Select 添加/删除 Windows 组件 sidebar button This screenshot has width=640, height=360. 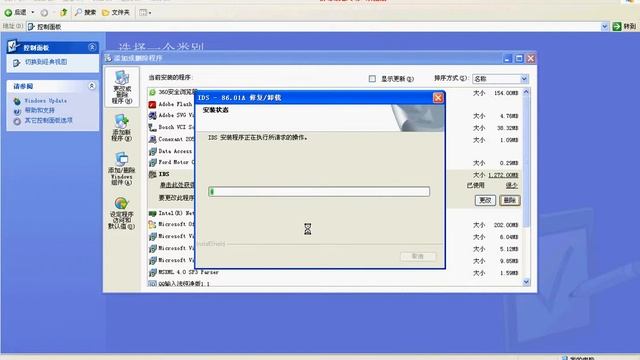(x=122, y=169)
